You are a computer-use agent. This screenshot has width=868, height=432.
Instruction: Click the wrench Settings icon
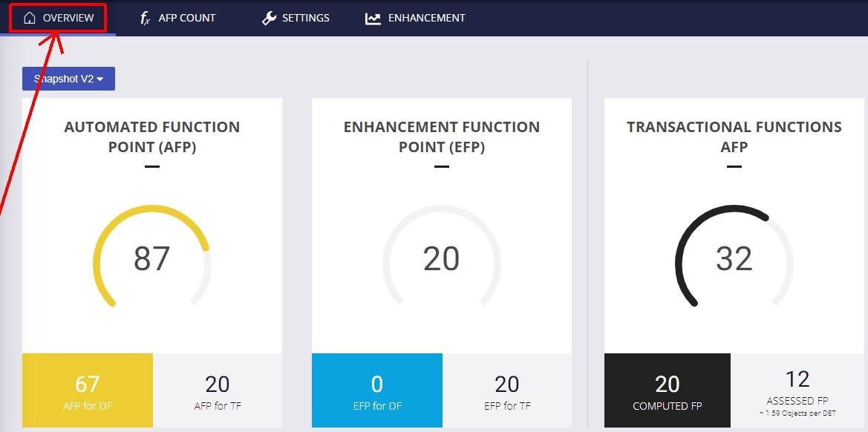coord(269,18)
